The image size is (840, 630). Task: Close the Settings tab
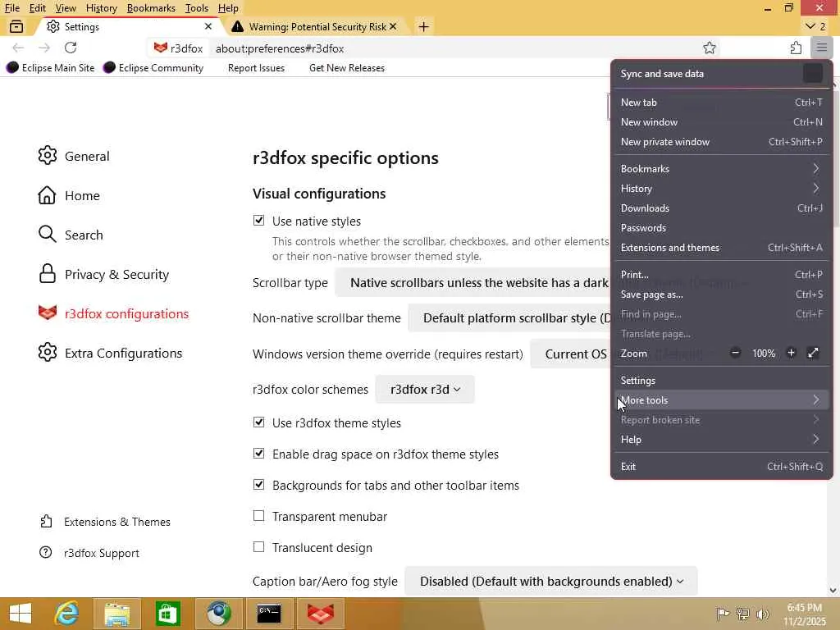[x=208, y=26]
